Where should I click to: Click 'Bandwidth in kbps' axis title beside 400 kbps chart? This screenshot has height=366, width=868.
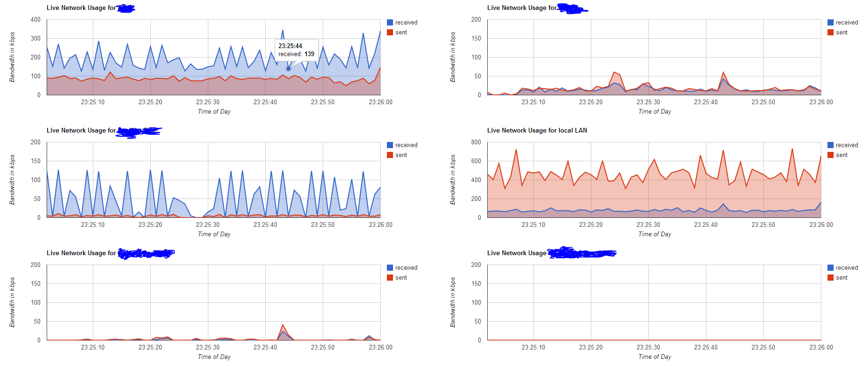(x=12, y=57)
